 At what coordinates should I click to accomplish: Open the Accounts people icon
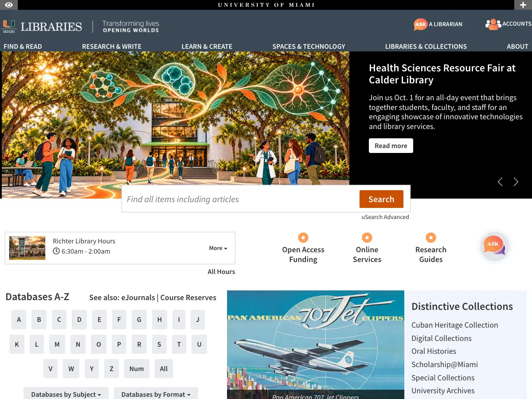coord(493,24)
